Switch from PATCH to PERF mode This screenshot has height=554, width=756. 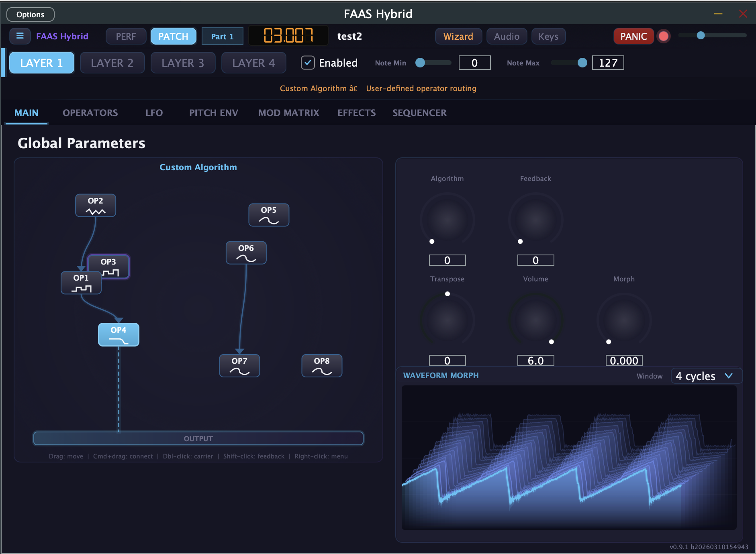click(126, 36)
